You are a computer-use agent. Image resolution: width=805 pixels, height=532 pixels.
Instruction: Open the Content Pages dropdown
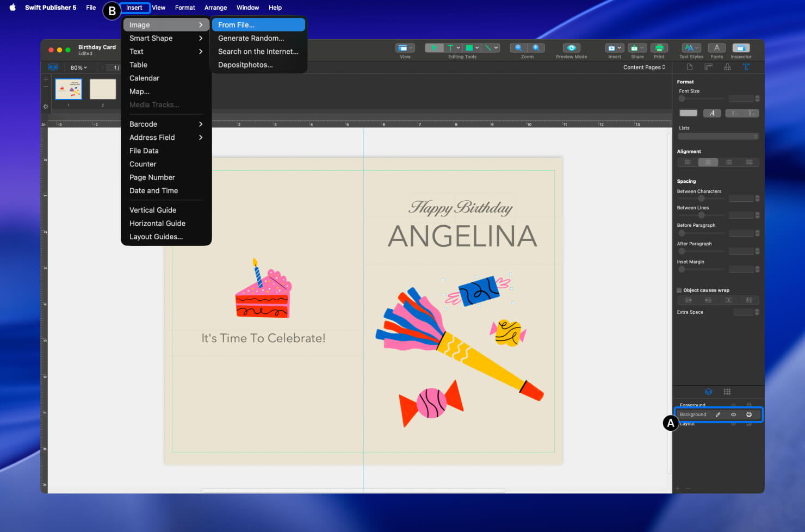pyautogui.click(x=645, y=67)
